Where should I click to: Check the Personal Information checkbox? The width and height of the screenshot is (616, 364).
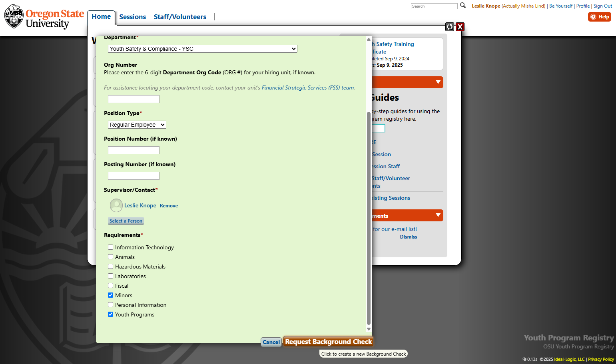coord(111,305)
